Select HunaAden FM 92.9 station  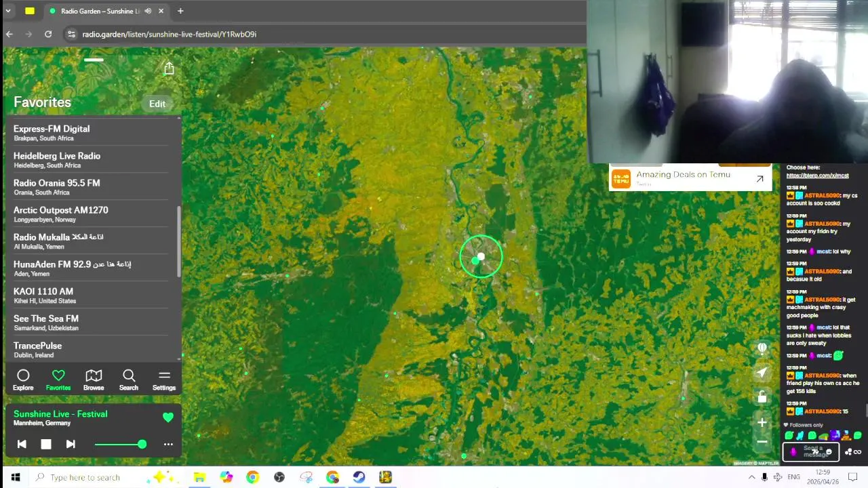[x=91, y=268]
